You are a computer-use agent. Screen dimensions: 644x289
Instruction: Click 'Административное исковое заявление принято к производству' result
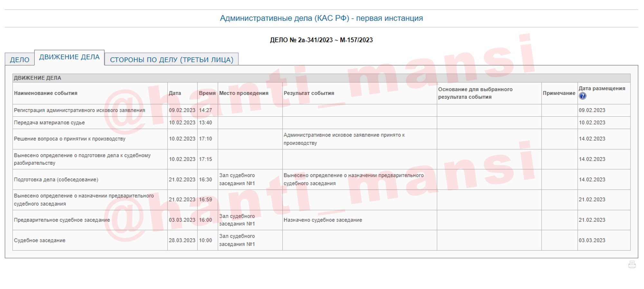[344, 139]
